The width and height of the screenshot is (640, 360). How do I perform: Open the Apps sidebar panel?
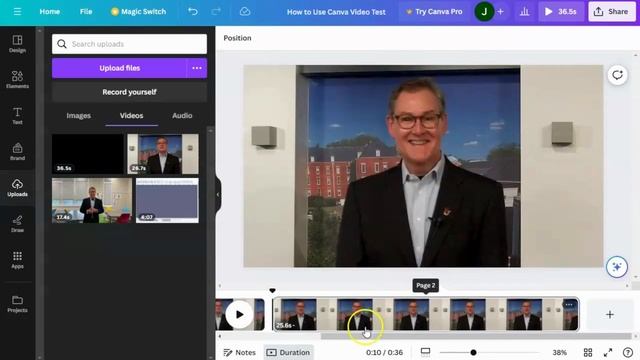[17, 260]
